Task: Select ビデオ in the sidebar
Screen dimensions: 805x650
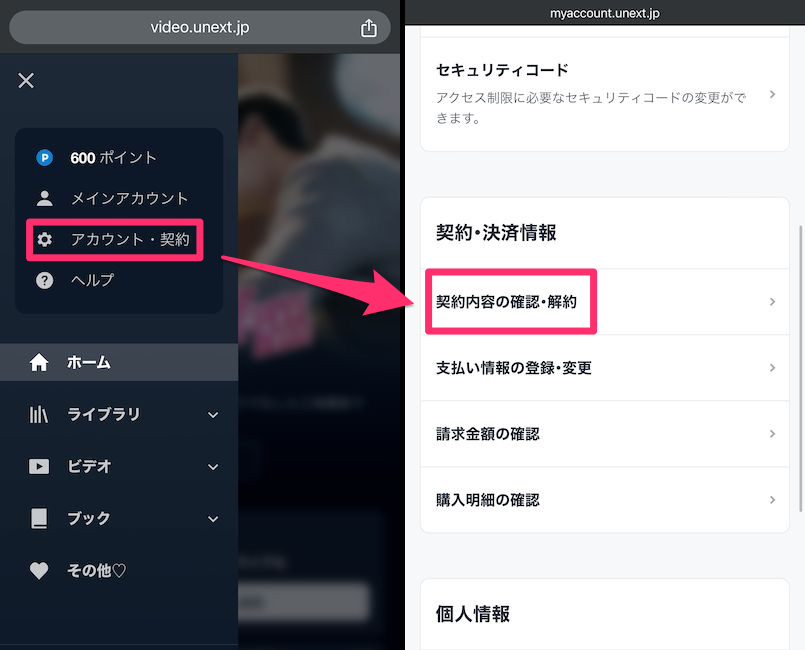Action: pyautogui.click(x=89, y=466)
